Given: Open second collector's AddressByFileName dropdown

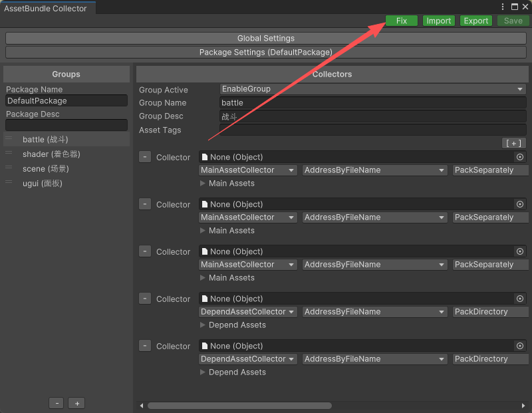Looking at the screenshot, I should pyautogui.click(x=375, y=217).
